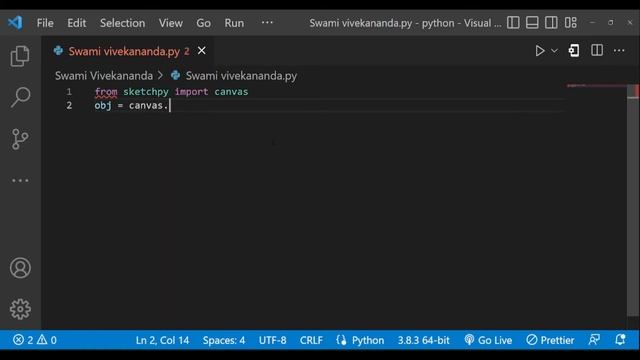Click Swami vivekananda.py file breadcrumb
This screenshot has width=640, height=360.
click(241, 76)
